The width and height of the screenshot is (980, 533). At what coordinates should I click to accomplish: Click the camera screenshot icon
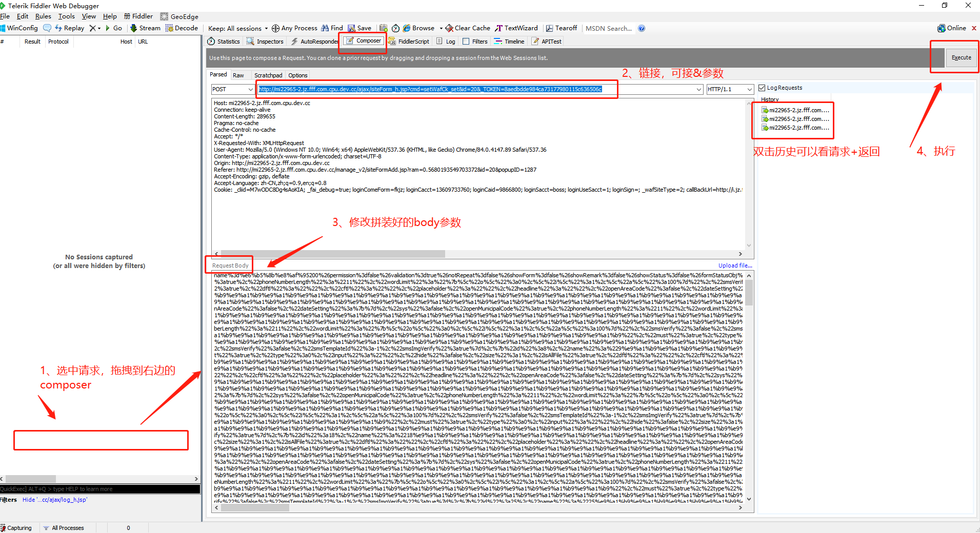tap(383, 28)
